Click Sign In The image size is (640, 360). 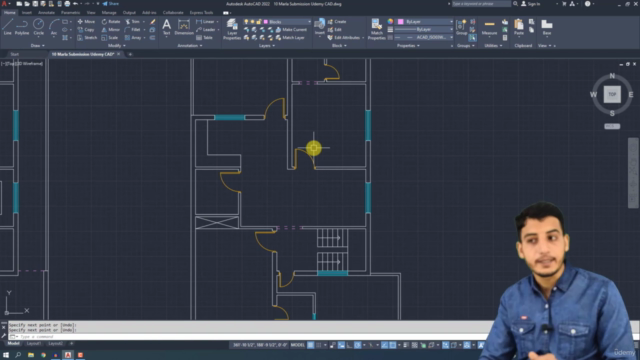(531, 4)
